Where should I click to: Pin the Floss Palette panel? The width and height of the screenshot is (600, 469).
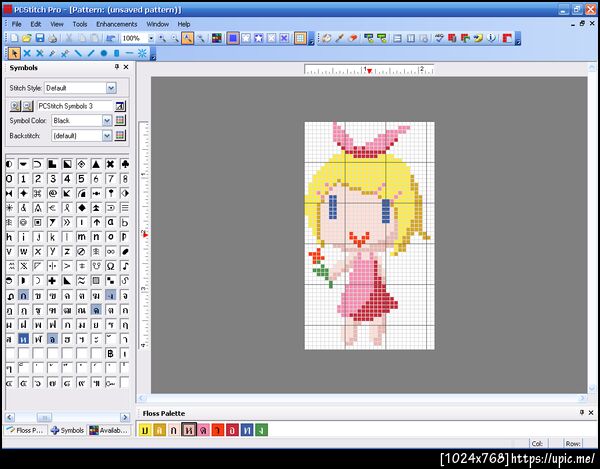[x=581, y=413]
